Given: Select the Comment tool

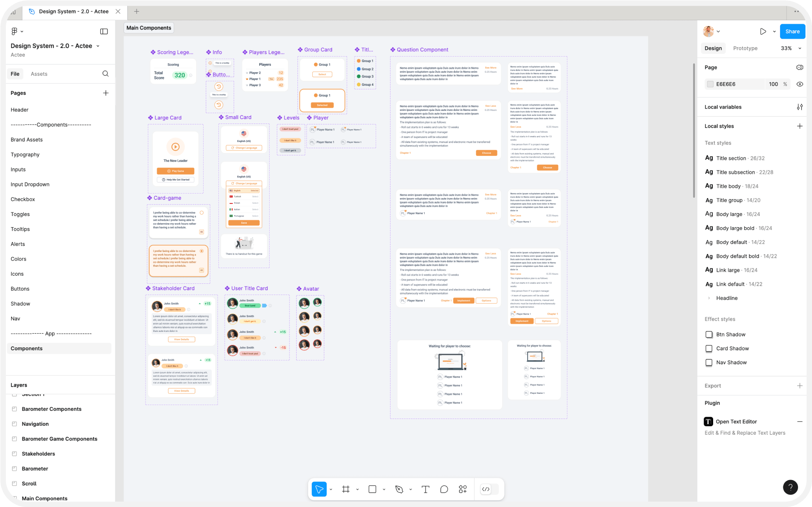Looking at the screenshot, I should (x=444, y=489).
